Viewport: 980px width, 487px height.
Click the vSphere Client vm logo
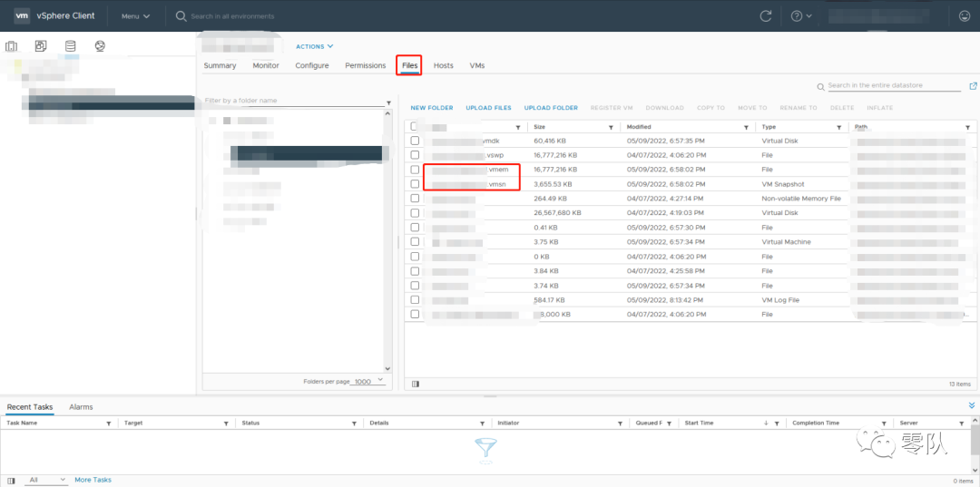click(x=22, y=15)
